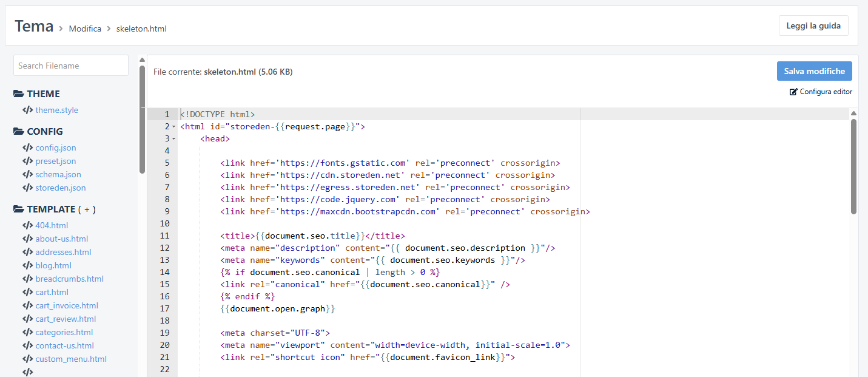The width and height of the screenshot is (868, 377).
Task: Open breadcrumbs.html in the file list
Action: coord(69,279)
